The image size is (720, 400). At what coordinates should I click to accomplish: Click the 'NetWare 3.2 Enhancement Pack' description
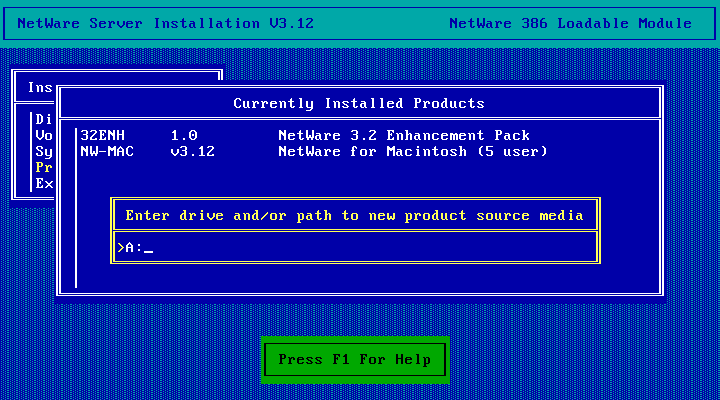404,135
